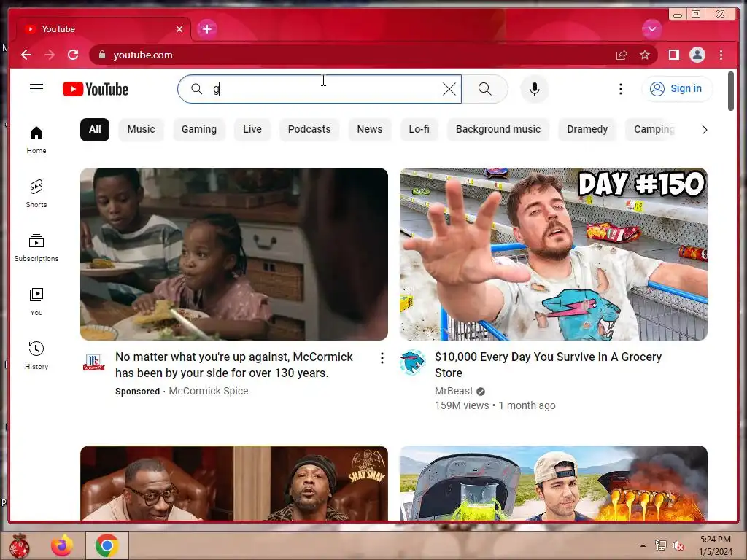Reload the YouTube page
The image size is (747, 560).
(73, 55)
